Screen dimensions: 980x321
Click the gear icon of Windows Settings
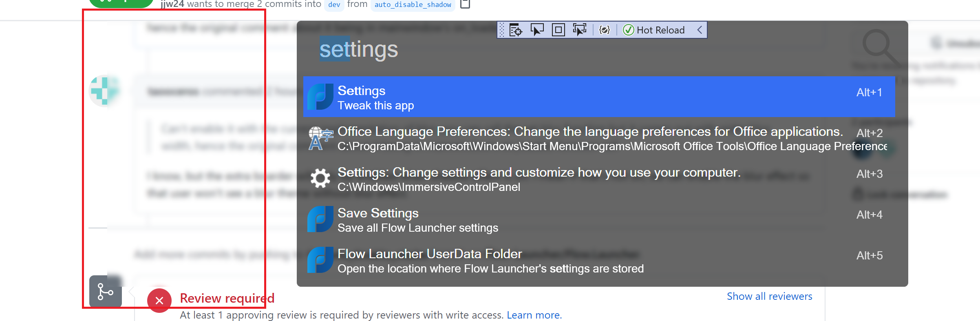click(x=320, y=179)
